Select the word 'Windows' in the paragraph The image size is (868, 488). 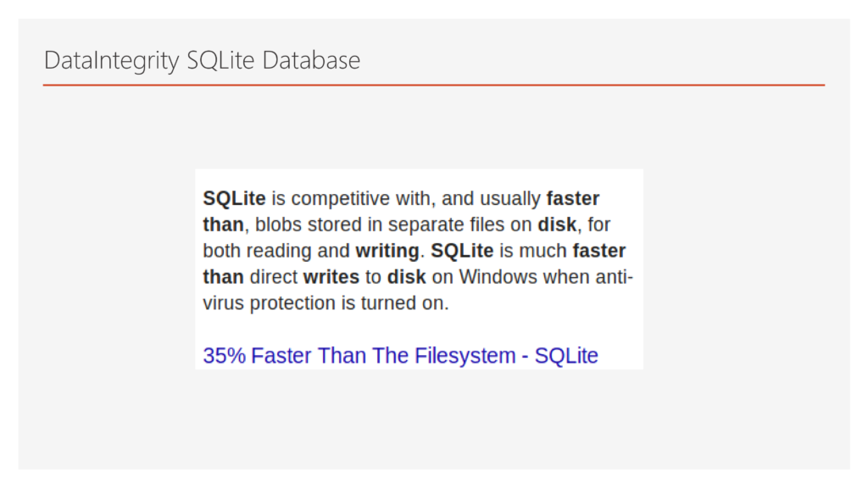tap(498, 278)
